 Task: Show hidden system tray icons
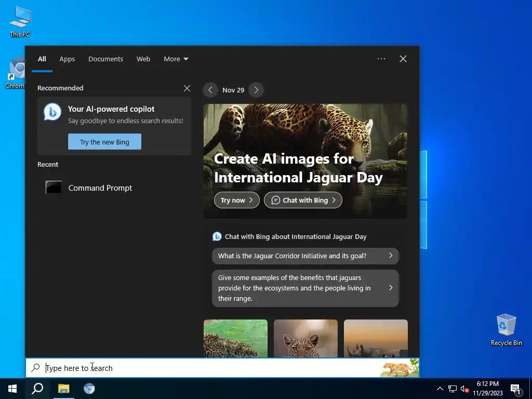pos(440,389)
